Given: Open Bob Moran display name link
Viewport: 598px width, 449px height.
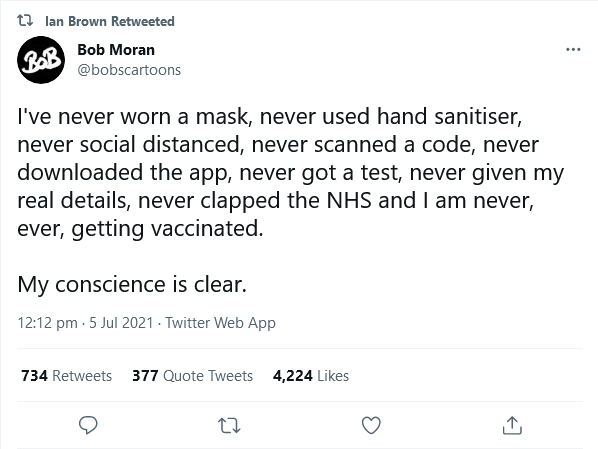Looking at the screenshot, I should point(116,50).
